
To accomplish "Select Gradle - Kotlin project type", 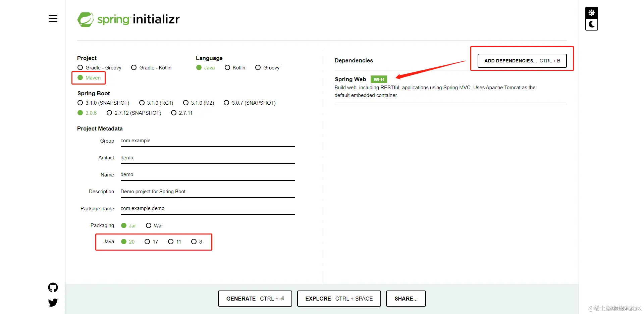I will pos(151,68).
